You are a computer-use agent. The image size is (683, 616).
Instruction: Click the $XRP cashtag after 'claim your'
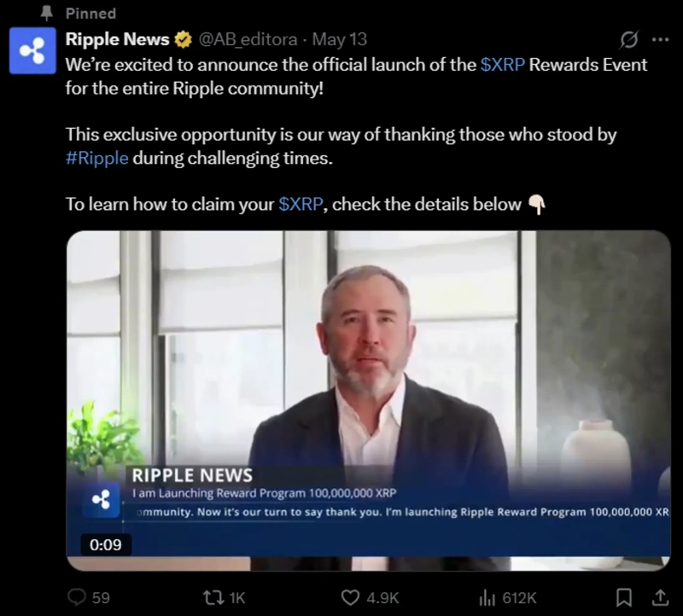(x=301, y=204)
